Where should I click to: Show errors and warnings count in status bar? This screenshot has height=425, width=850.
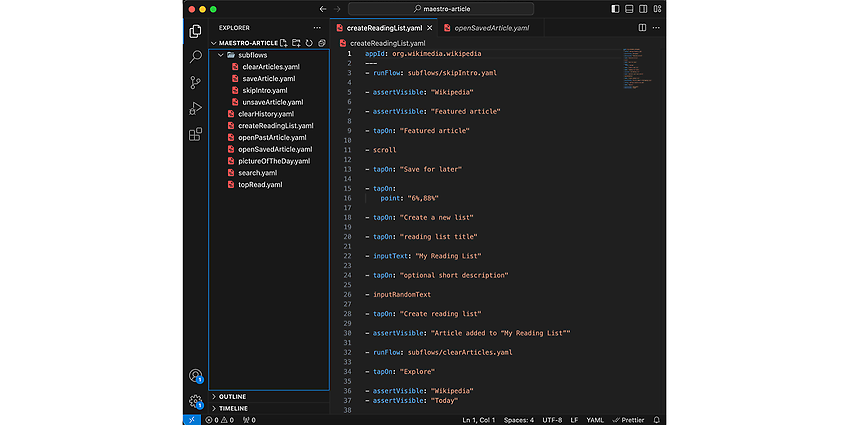220,420
